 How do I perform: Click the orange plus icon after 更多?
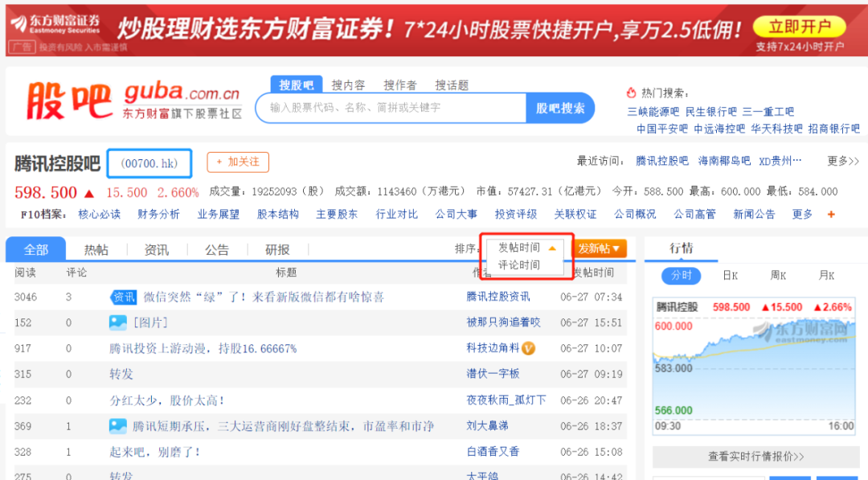[x=831, y=214]
